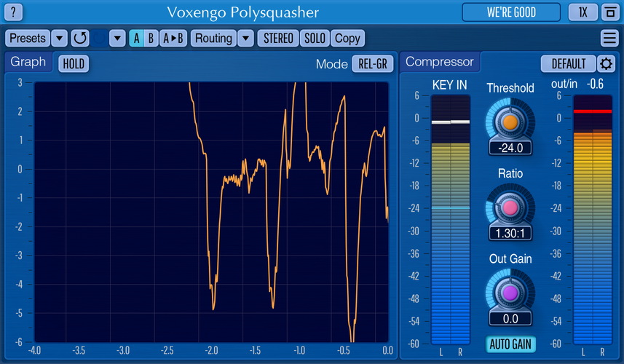Toggle AUTO GAIN

(x=510, y=344)
